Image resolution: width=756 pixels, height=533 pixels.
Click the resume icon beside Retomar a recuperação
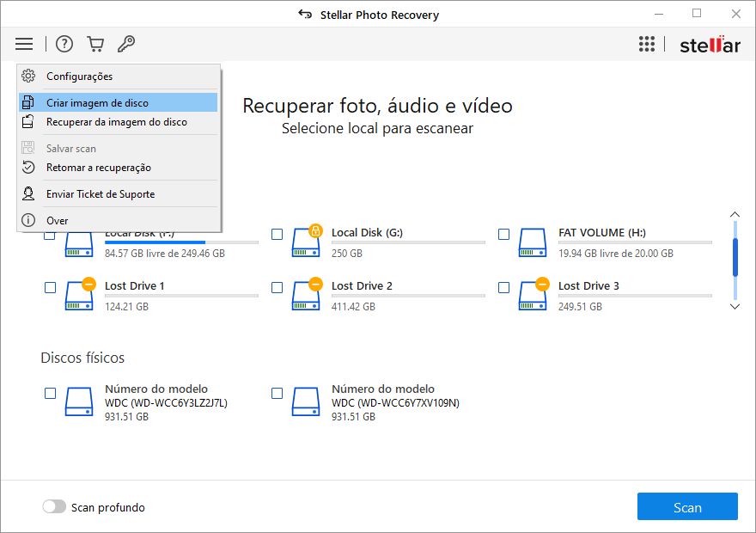pos(28,168)
